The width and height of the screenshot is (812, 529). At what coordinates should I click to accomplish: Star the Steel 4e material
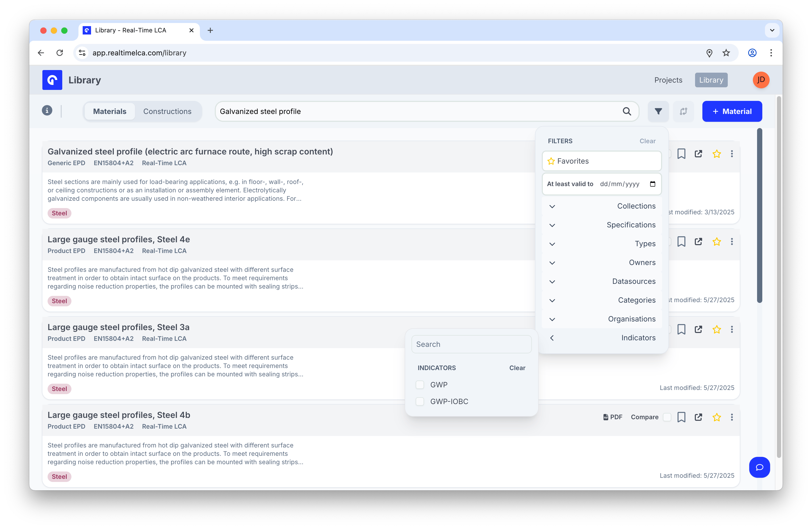pyautogui.click(x=717, y=242)
